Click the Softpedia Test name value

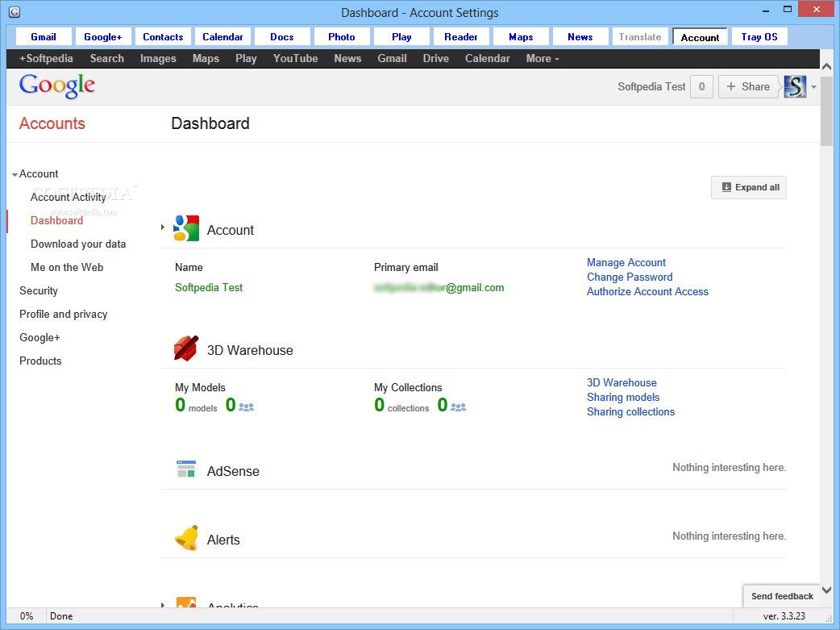[209, 288]
